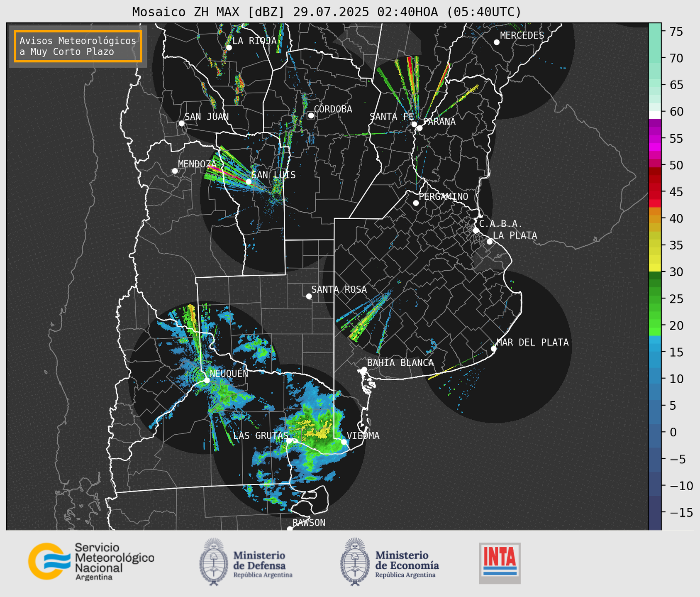This screenshot has width=700, height=597.
Task: Click the 75 scale label
Action: 676,32
